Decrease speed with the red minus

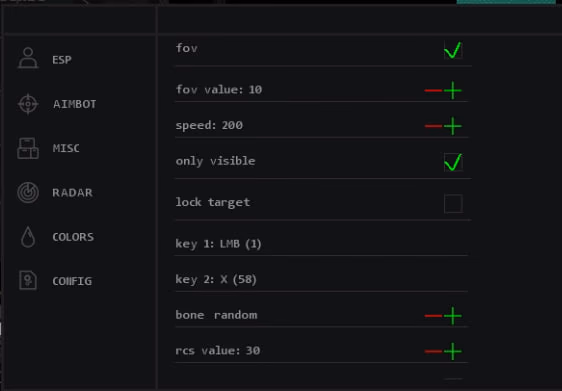click(433, 126)
